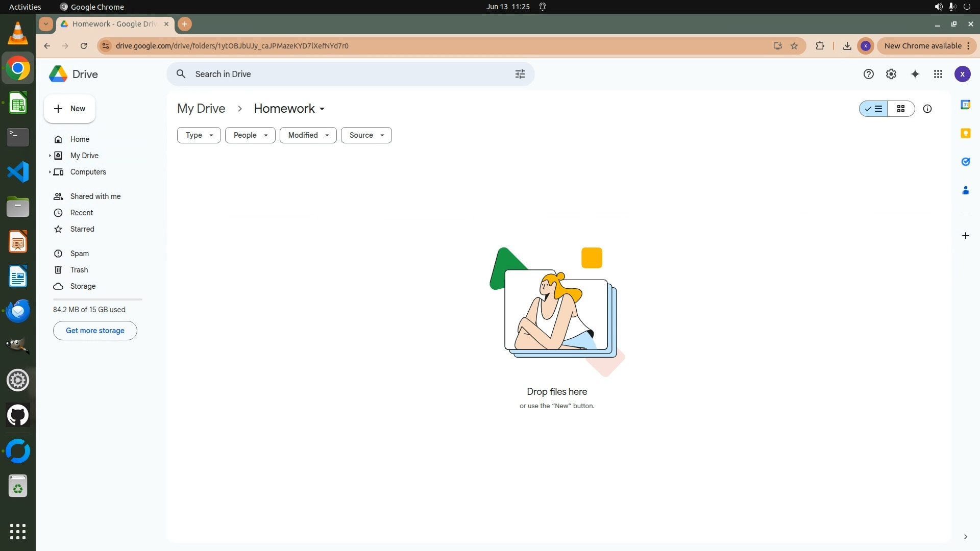This screenshot has height=551, width=980.
Task: View folder details info icon
Action: (927, 109)
